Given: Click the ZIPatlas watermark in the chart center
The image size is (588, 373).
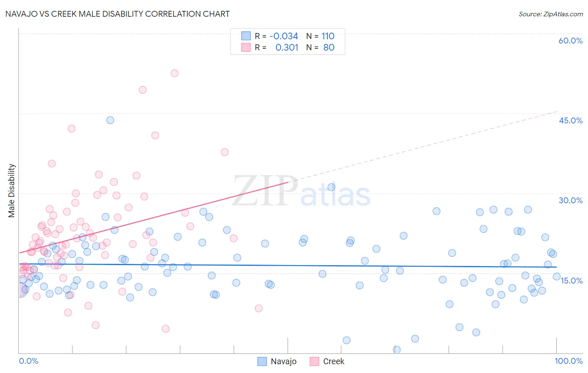Looking at the screenshot, I should pyautogui.click(x=301, y=191).
